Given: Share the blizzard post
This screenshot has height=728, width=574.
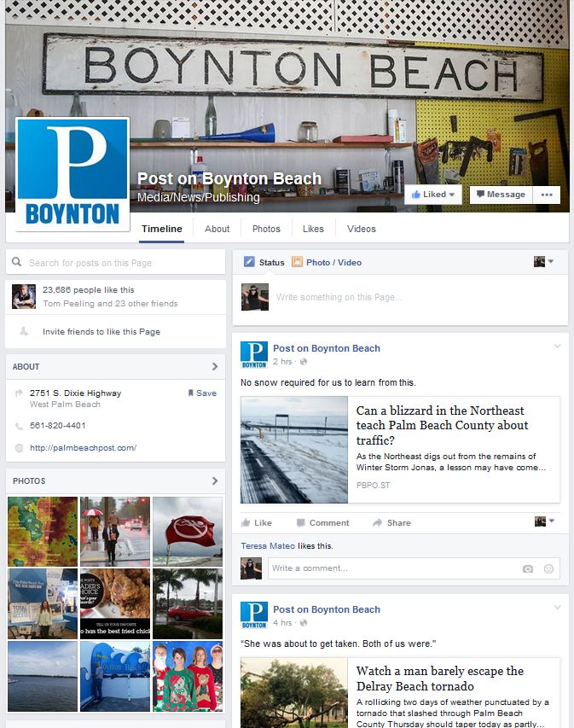Looking at the screenshot, I should coord(391,523).
